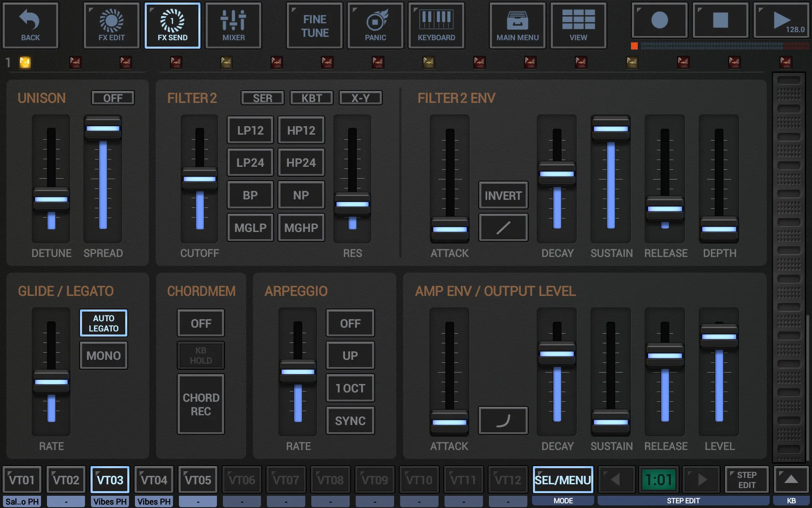Adjust the CUTOFF slider in Filter 2
Screen dimensions: 812x508
pos(199,182)
